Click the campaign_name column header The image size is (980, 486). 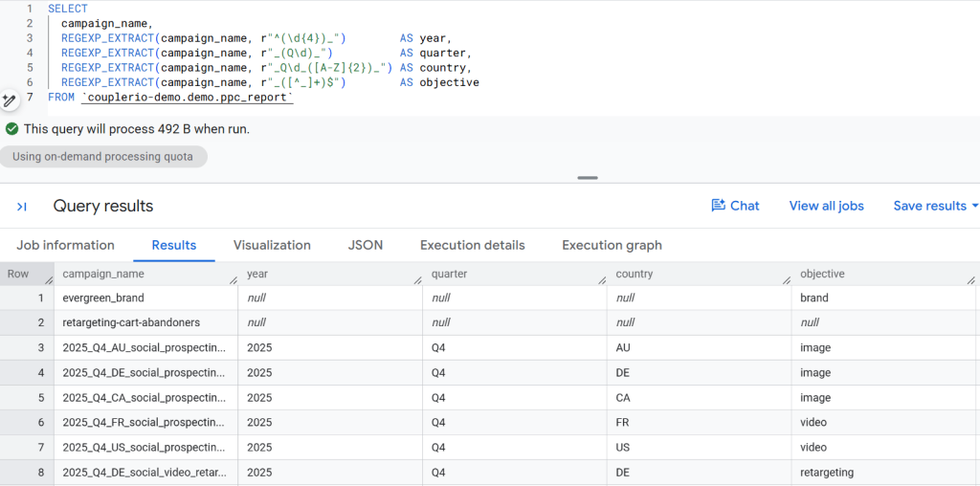pyautogui.click(x=145, y=274)
